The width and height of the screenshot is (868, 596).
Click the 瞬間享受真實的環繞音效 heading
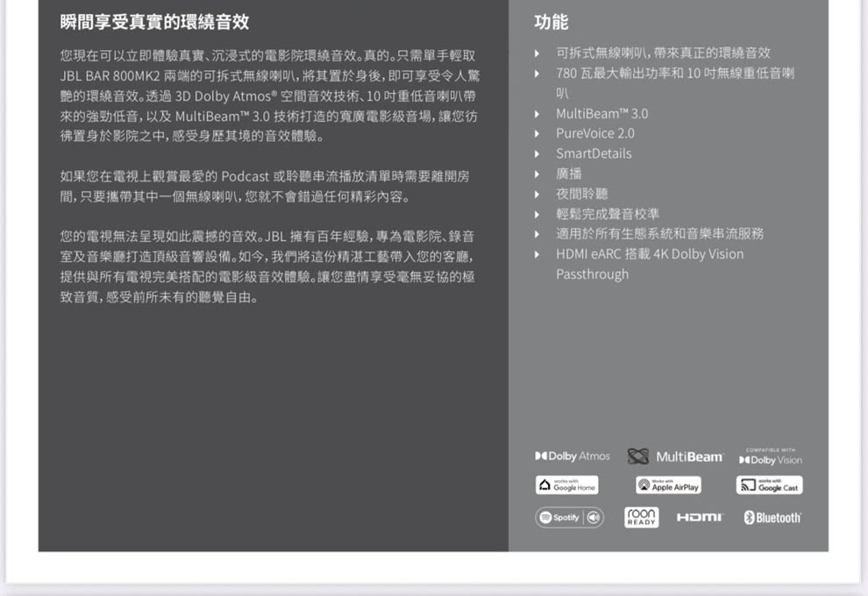(x=148, y=22)
